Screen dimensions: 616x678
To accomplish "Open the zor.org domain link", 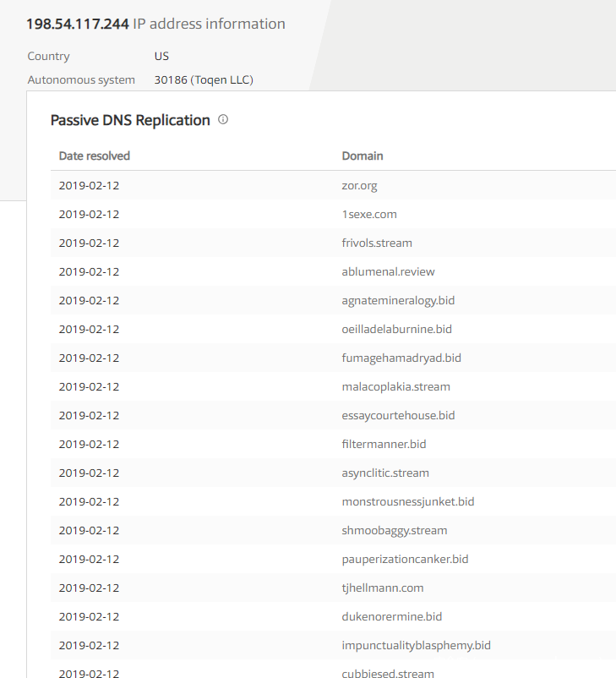I will pyautogui.click(x=359, y=185).
